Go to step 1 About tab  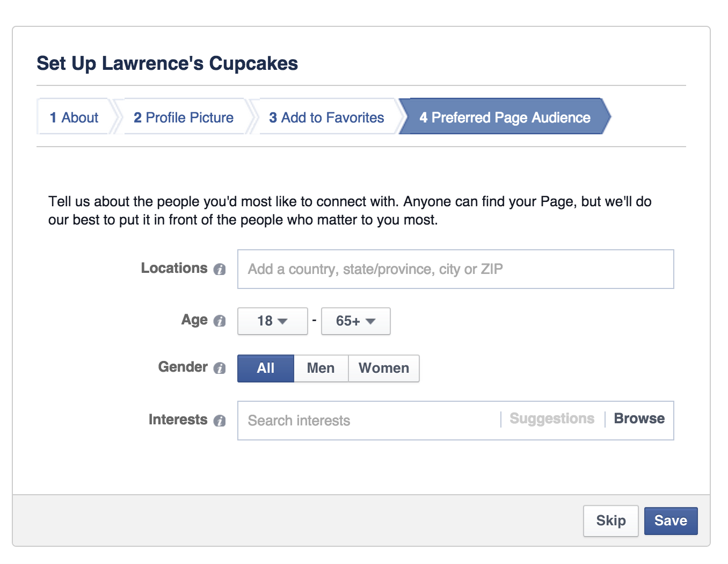click(75, 117)
